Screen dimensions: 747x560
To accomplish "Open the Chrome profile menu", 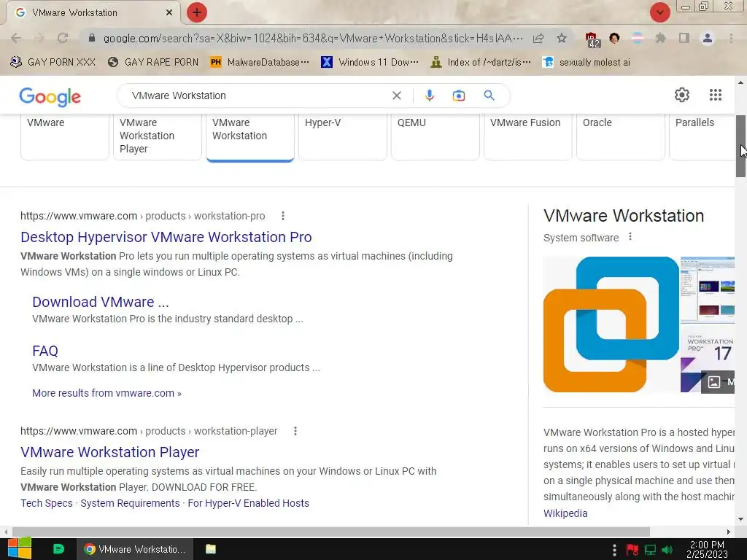I will point(708,38).
